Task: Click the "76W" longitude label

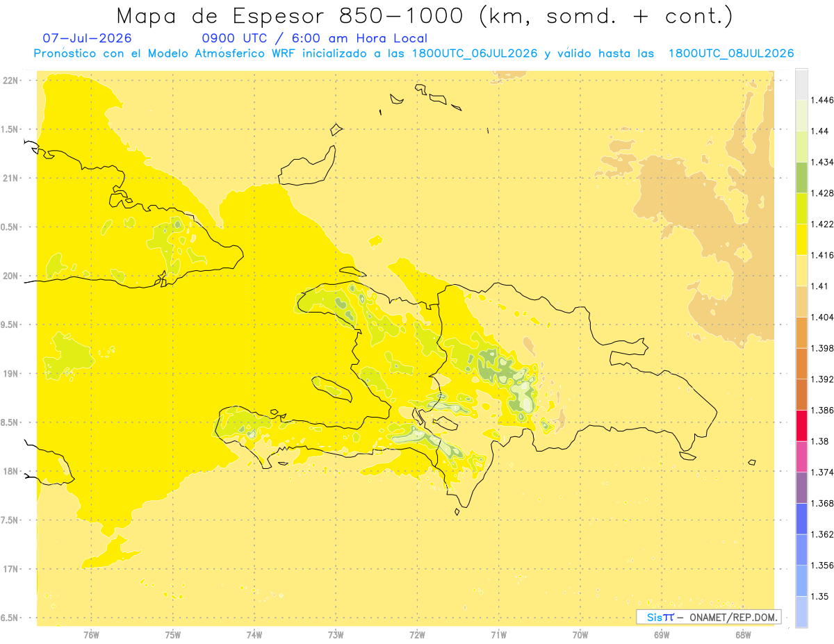Action: pos(92,635)
